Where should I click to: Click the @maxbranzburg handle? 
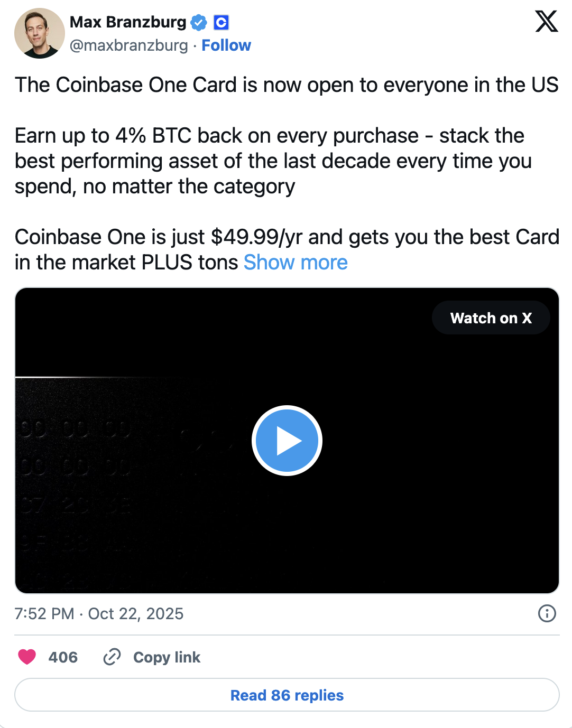pos(127,45)
